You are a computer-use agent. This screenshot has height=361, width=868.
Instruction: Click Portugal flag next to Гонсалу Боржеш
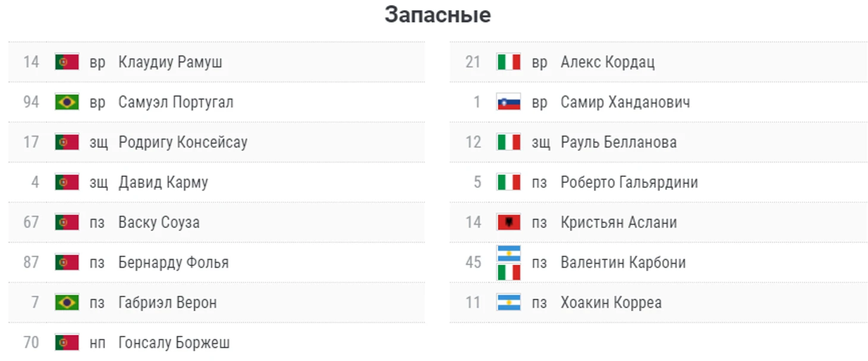tap(67, 343)
